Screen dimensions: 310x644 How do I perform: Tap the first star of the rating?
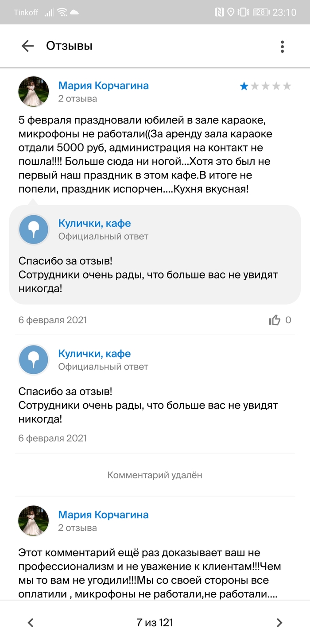244,86
